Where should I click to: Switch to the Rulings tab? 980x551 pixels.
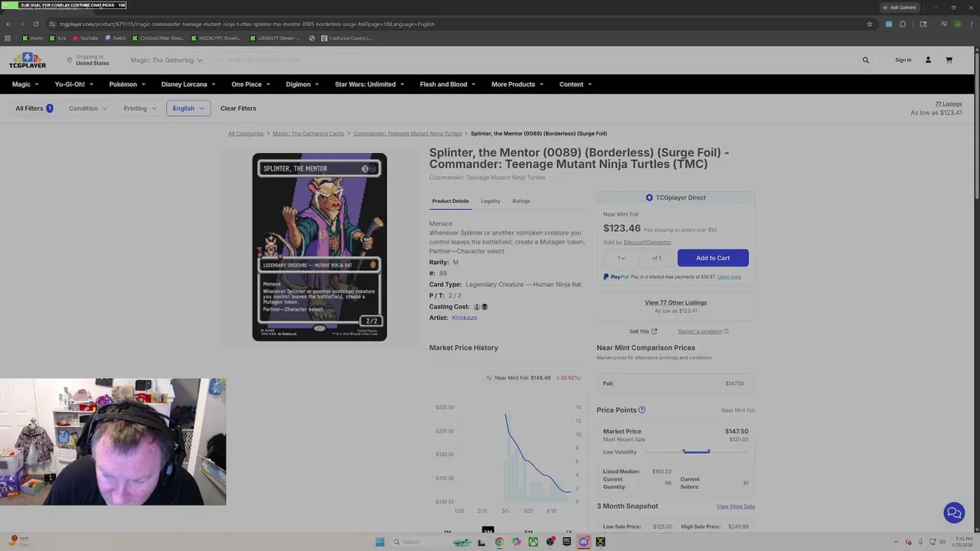521,201
